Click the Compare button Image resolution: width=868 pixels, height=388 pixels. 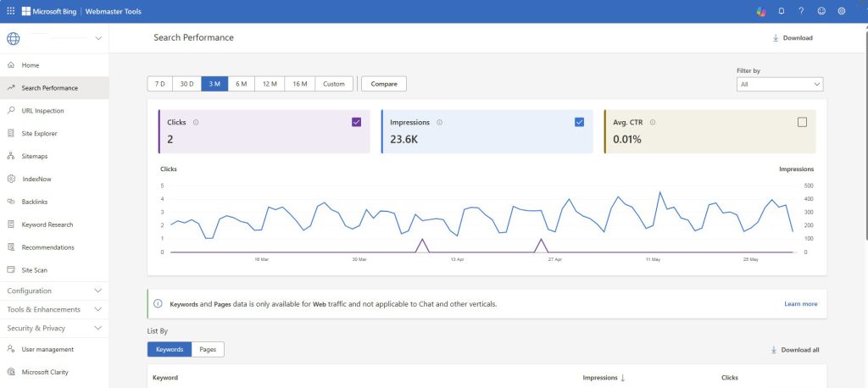(x=384, y=84)
